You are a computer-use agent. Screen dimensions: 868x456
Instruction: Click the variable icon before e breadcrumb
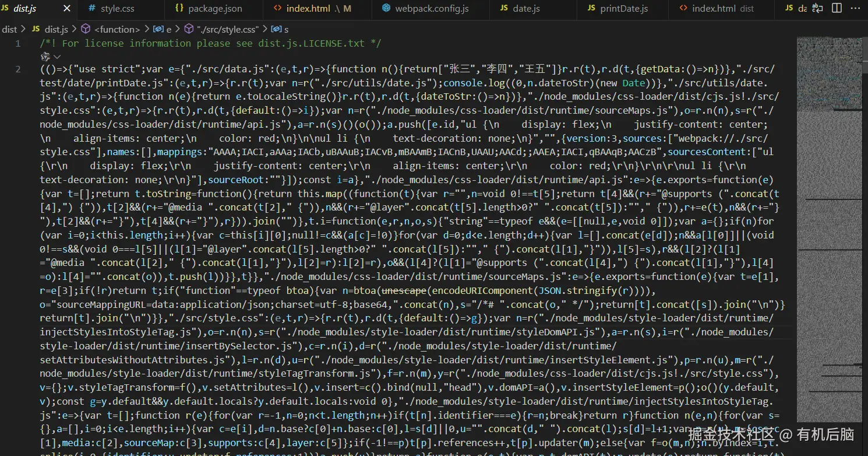tap(158, 29)
